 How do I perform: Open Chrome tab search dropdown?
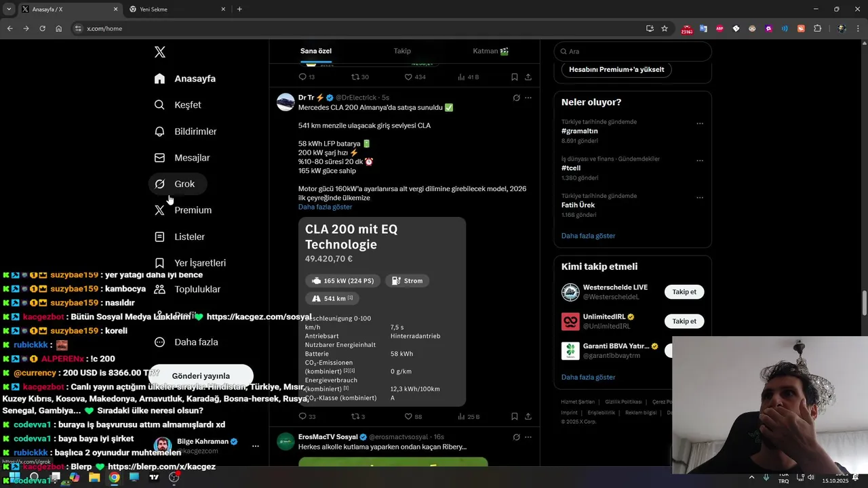click(x=9, y=9)
